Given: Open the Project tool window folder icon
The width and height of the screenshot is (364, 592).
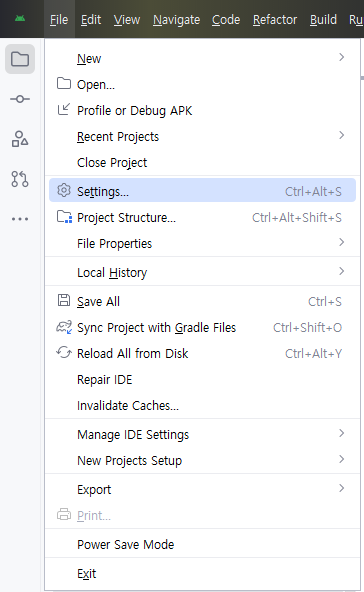Looking at the screenshot, I should click(20, 59).
